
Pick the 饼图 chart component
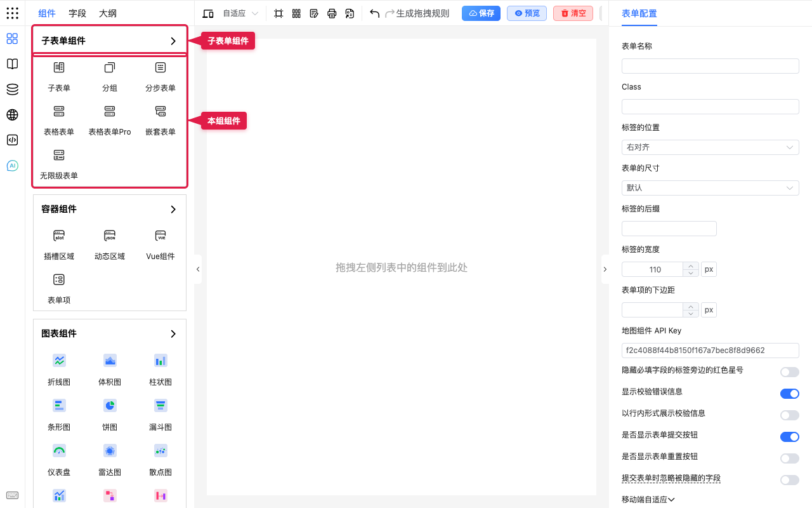110,415
